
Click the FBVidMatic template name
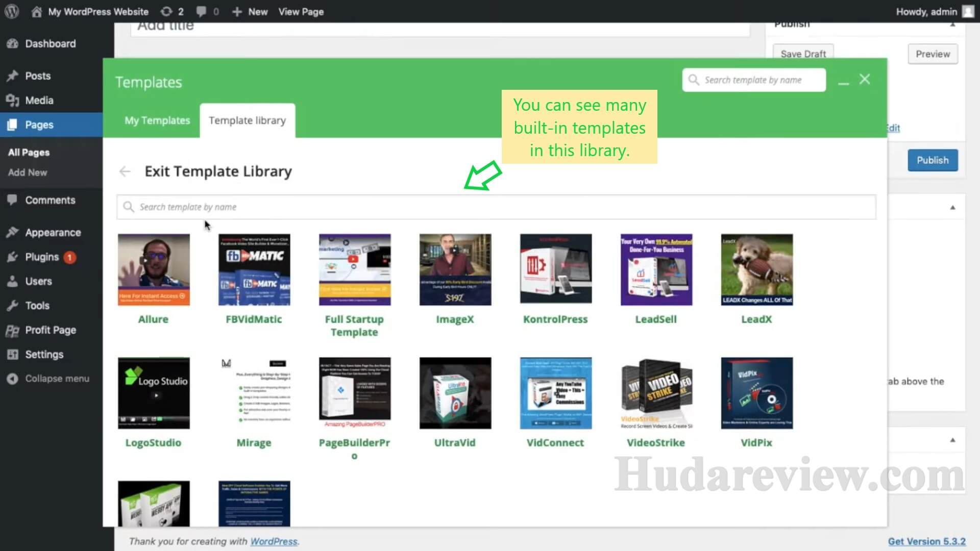(254, 319)
